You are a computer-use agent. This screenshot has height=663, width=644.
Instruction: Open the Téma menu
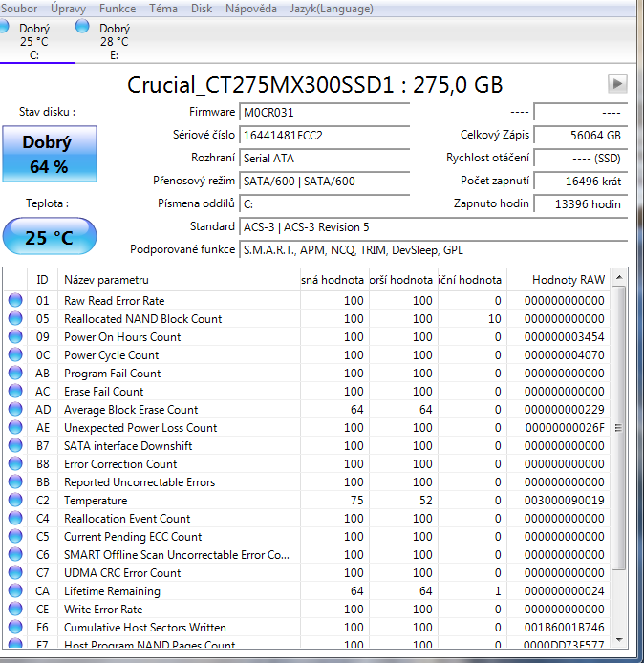(163, 9)
